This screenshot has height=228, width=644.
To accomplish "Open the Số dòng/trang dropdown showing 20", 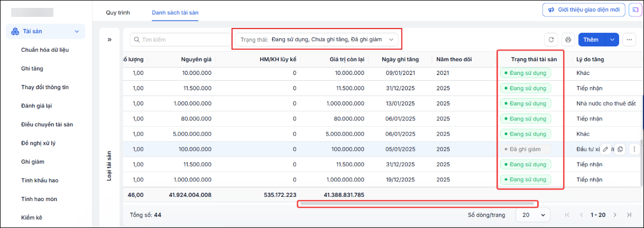I will [x=532, y=215].
